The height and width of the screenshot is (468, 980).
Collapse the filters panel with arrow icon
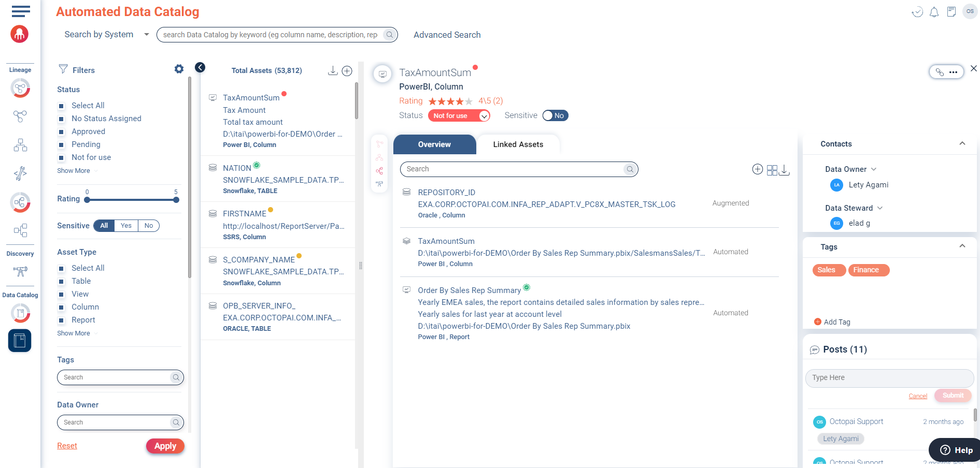pos(200,67)
